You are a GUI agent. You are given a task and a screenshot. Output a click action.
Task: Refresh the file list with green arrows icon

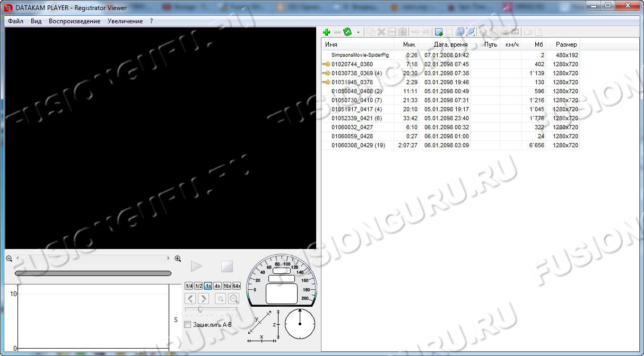[x=347, y=32]
